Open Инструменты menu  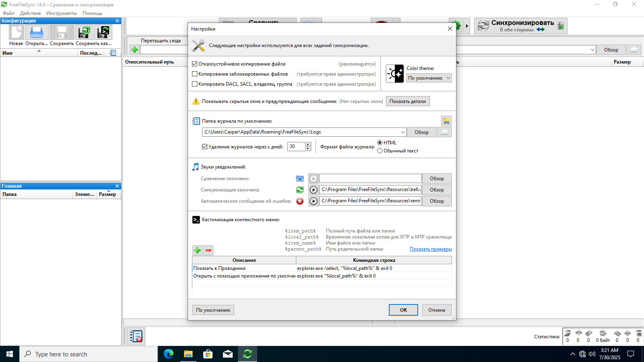(x=62, y=13)
